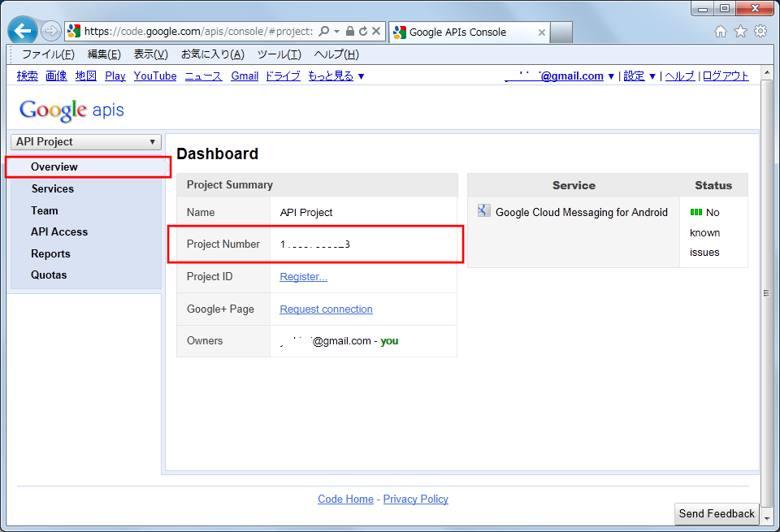780x532 pixels.
Task: Click the Google apis logo
Action: [x=71, y=110]
